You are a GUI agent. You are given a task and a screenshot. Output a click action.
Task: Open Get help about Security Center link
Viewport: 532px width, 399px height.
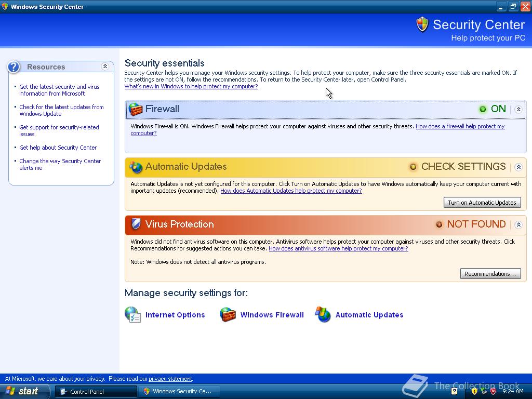[58, 148]
